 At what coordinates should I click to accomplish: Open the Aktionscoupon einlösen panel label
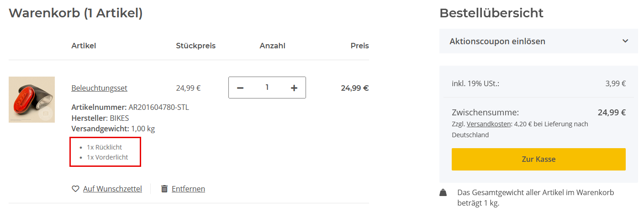(x=497, y=41)
